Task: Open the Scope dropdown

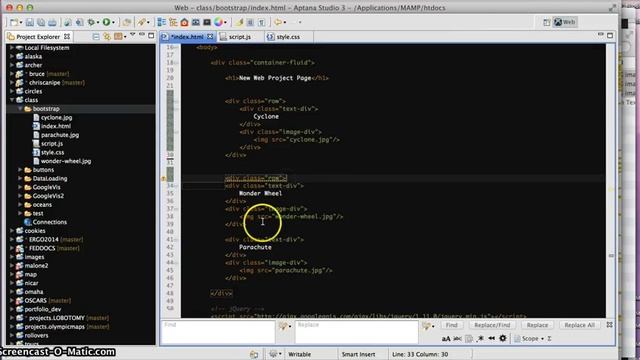Action: click(529, 339)
